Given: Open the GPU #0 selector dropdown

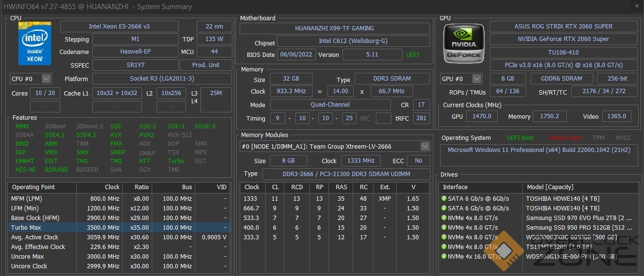Looking at the screenshot, I should click(x=476, y=79).
